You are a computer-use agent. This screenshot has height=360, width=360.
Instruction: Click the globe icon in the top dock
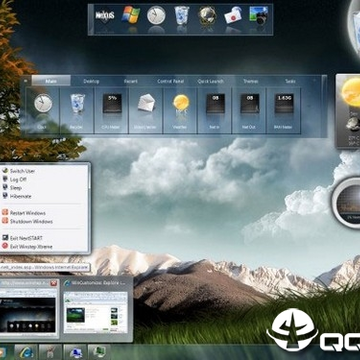point(207,15)
